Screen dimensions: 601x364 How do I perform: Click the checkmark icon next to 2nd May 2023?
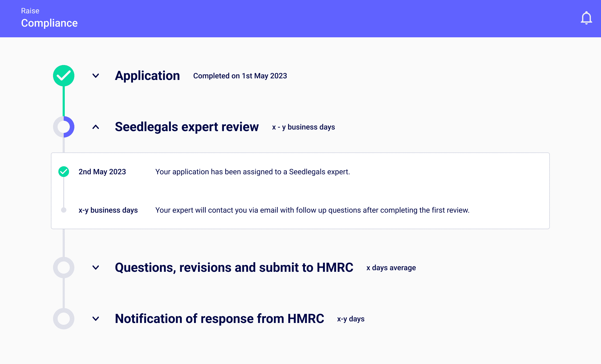pyautogui.click(x=64, y=172)
